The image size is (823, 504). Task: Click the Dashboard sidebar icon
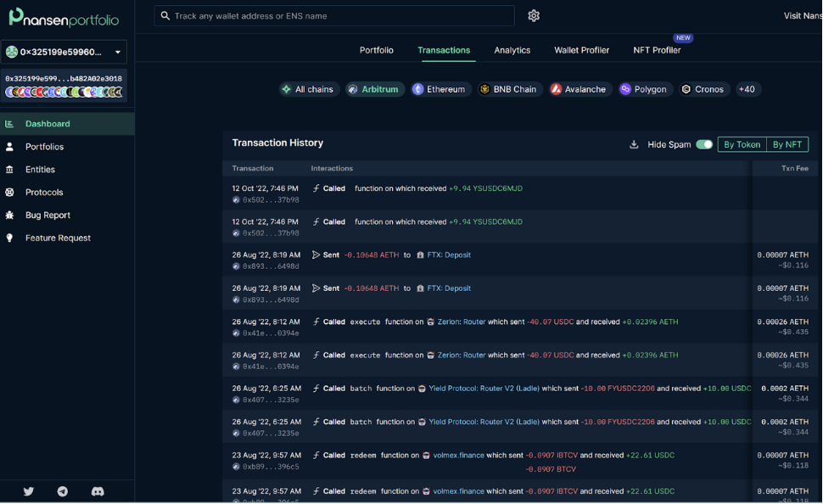pyautogui.click(x=9, y=124)
